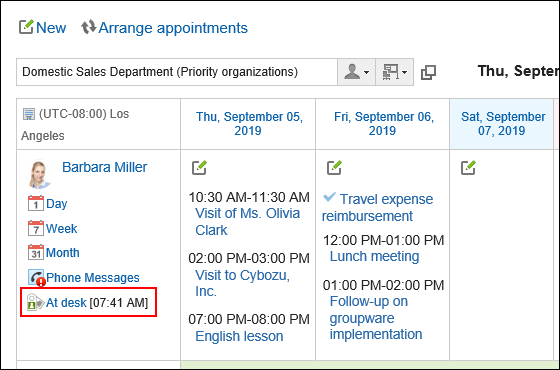
Task: Click the Travel expense reimbursement checkmark icon
Action: point(329,197)
